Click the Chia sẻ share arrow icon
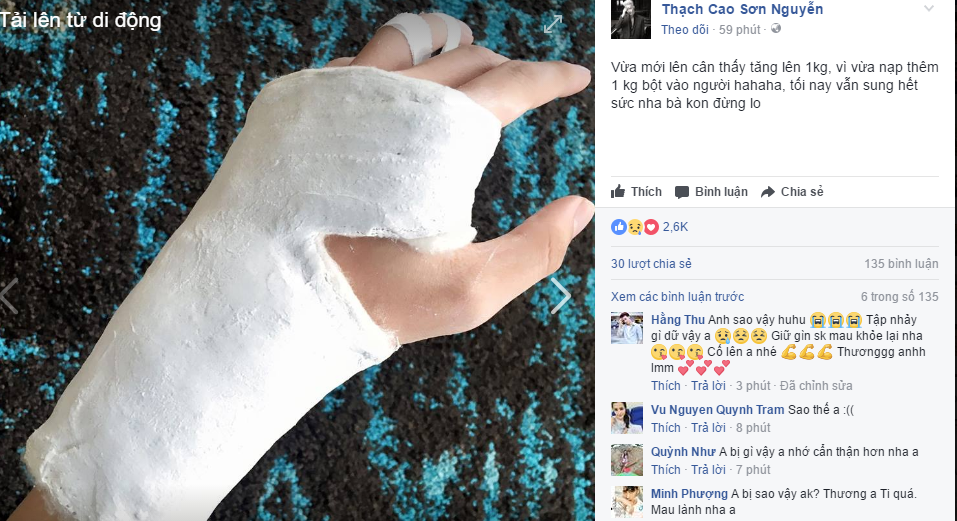 click(768, 192)
